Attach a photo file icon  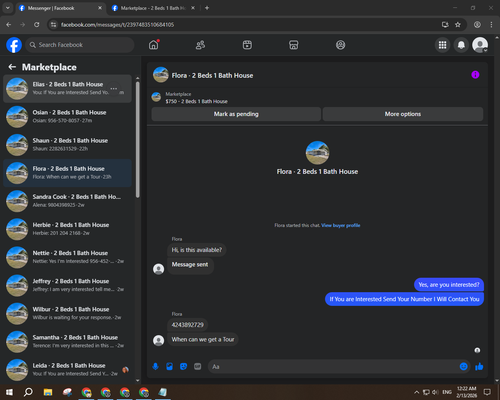coord(169,367)
